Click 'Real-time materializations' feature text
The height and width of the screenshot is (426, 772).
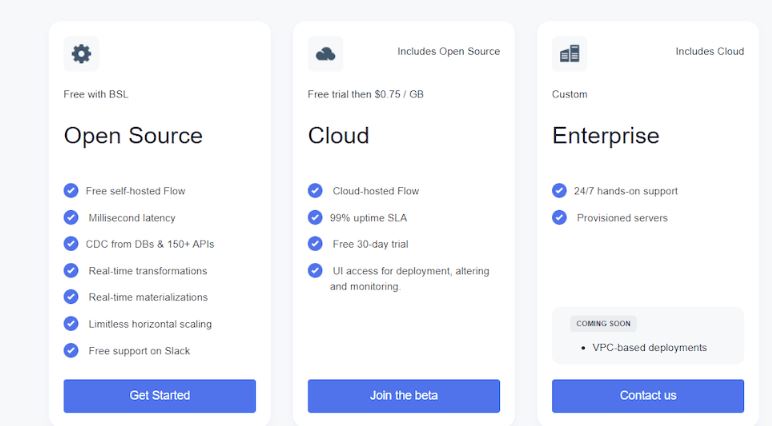click(x=148, y=297)
